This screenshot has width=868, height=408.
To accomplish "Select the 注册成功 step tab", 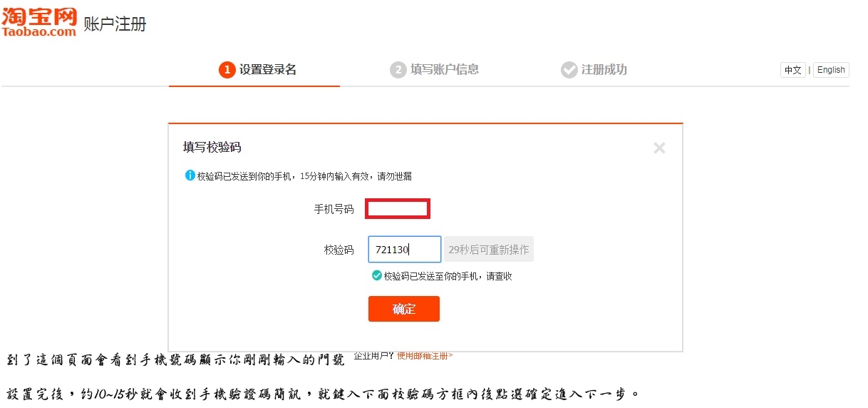I will pyautogui.click(x=604, y=70).
